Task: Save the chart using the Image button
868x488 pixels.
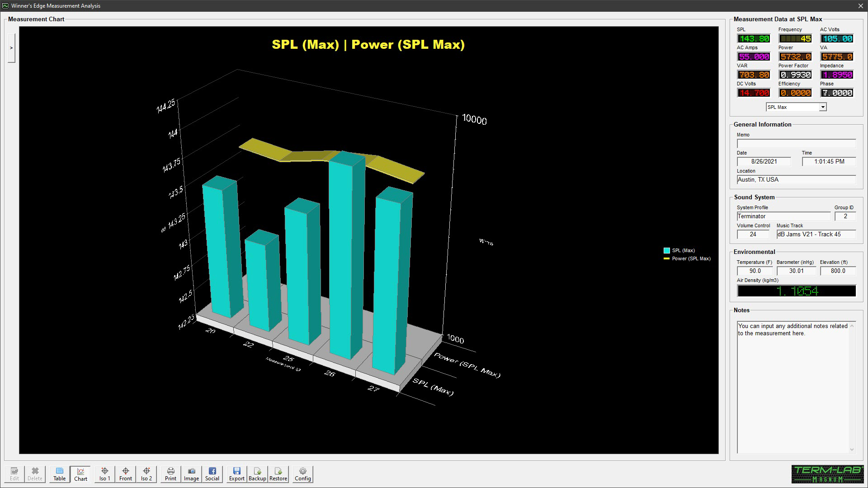Action: click(x=191, y=474)
